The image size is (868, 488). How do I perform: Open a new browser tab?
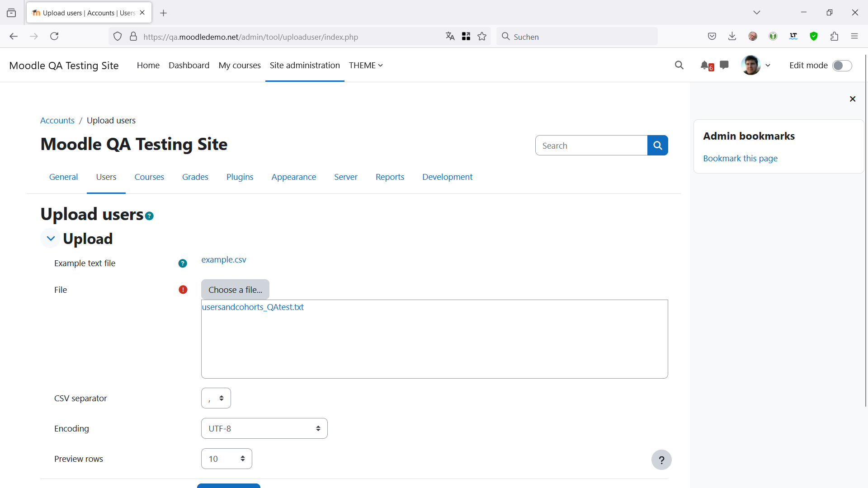(x=164, y=13)
